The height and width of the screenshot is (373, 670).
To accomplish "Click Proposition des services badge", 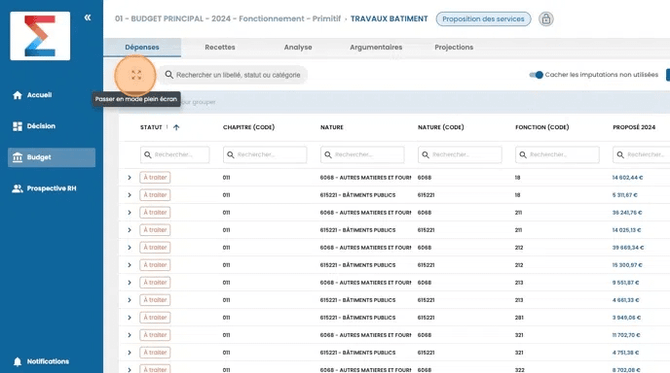I will (483, 19).
